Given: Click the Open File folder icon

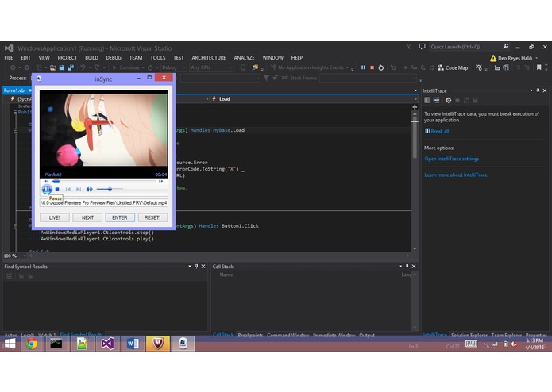Looking at the screenshot, I should (52, 67).
